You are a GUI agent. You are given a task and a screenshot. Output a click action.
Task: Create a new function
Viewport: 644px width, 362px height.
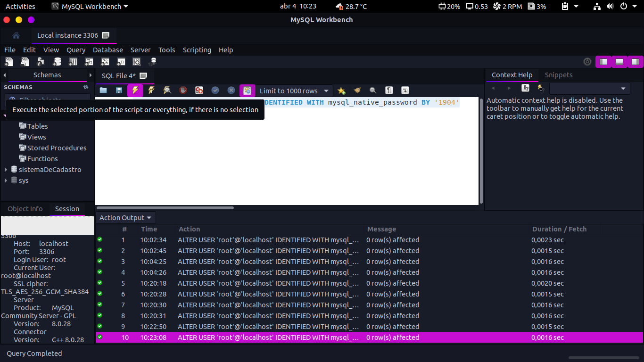[121, 62]
